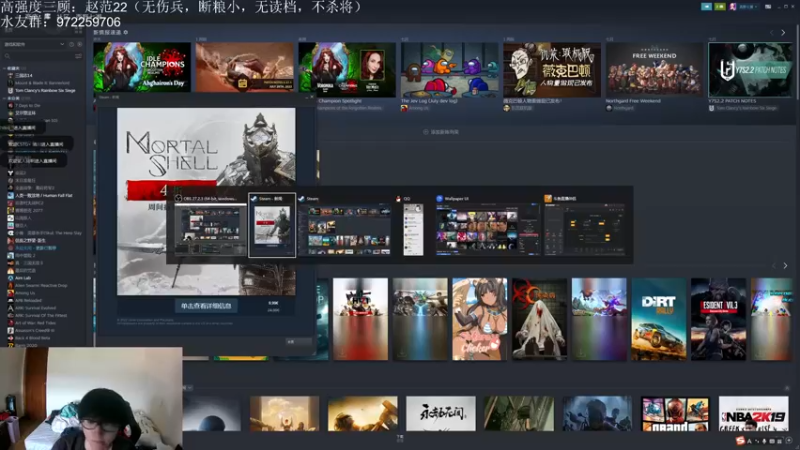Switch to the OBS window in task switcher
This screenshot has height=450, width=800.
point(210,225)
